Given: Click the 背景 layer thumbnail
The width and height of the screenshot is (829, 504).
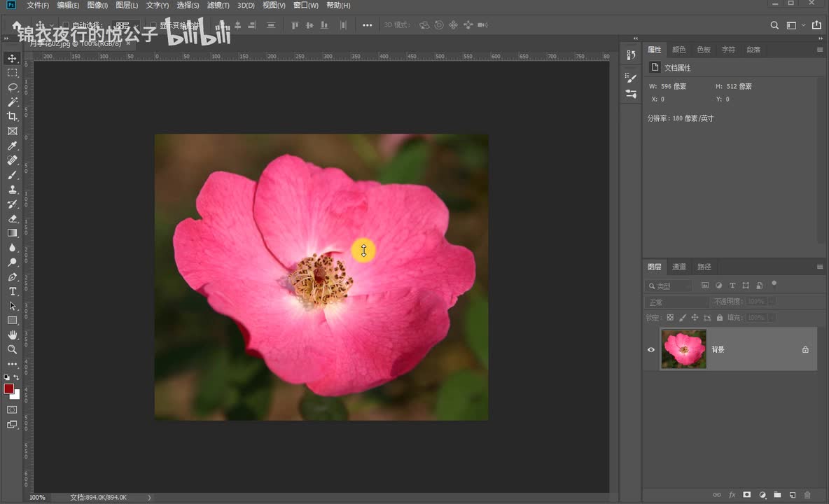Looking at the screenshot, I should point(684,349).
